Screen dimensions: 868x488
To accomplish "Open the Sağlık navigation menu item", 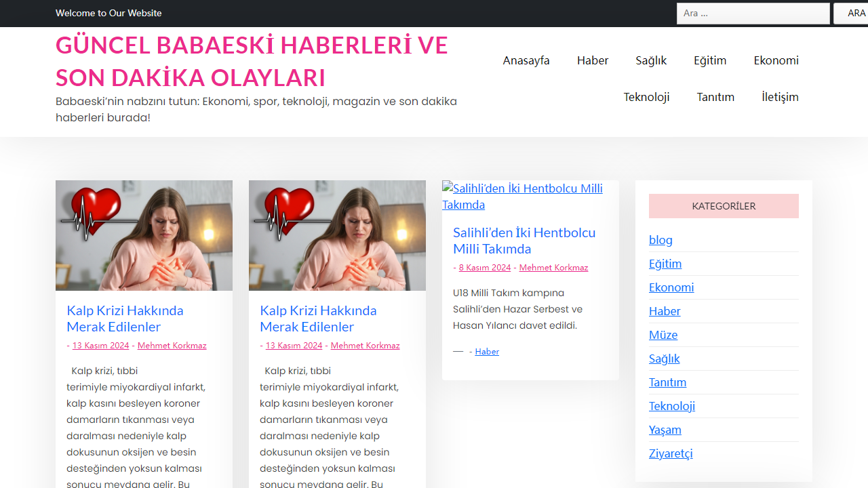I will click(x=651, y=60).
